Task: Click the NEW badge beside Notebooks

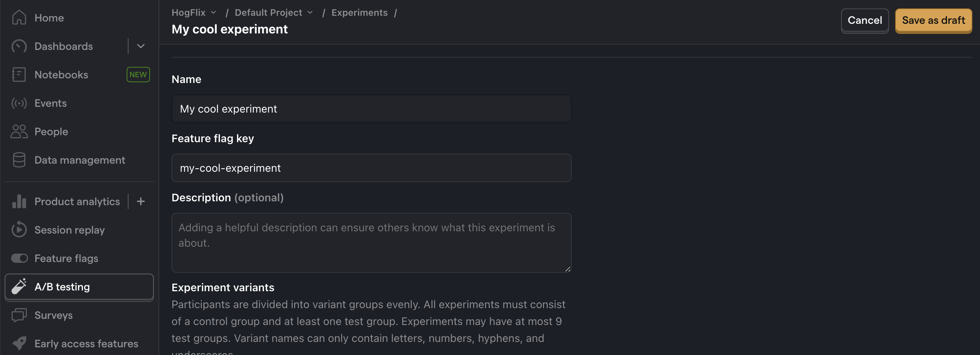Action: pyautogui.click(x=138, y=75)
